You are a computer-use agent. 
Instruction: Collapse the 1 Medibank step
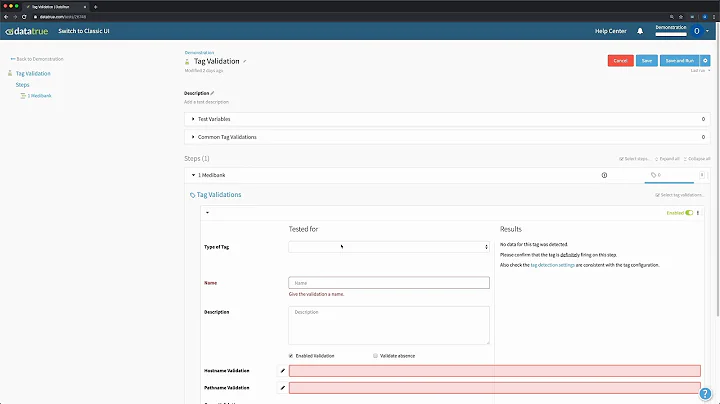click(193, 175)
